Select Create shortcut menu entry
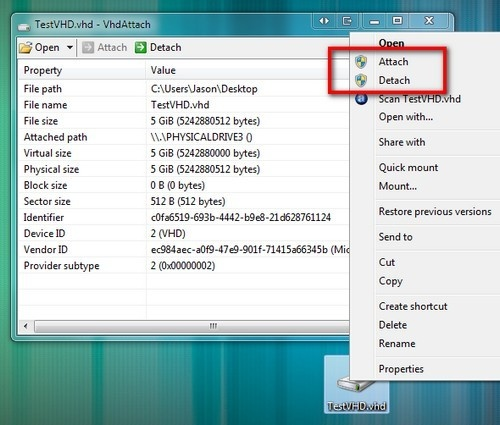The width and height of the screenshot is (500, 425). [x=413, y=306]
